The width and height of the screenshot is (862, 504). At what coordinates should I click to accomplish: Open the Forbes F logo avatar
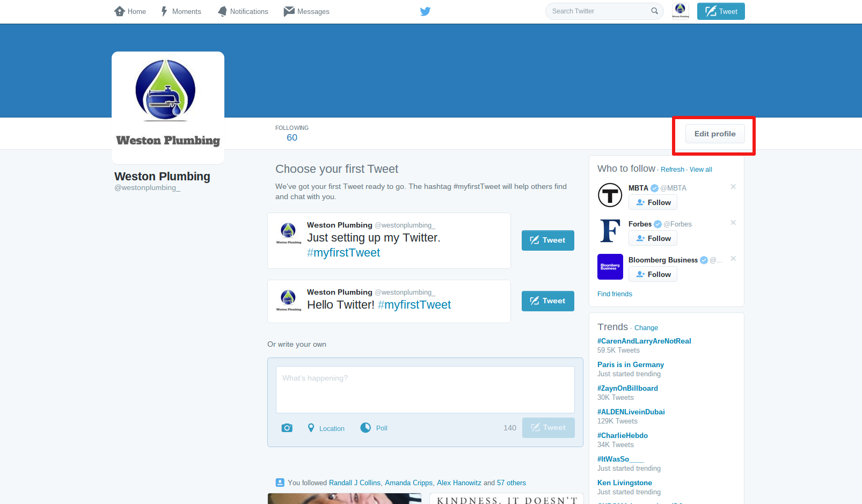click(x=610, y=231)
